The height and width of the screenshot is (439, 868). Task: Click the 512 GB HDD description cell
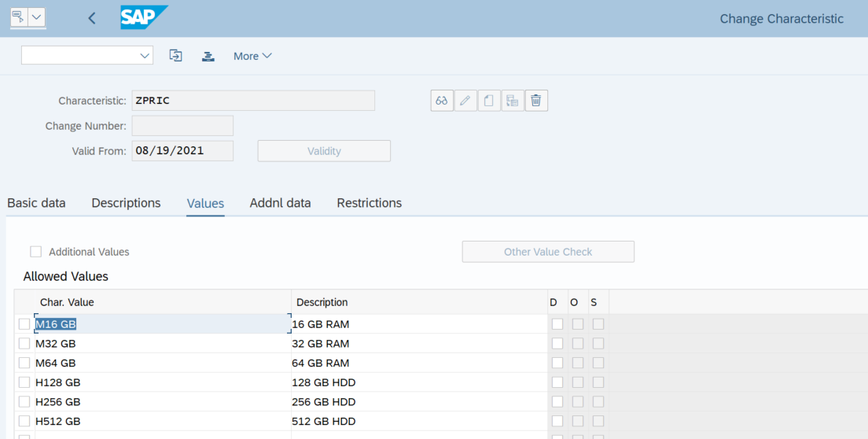tap(419, 421)
